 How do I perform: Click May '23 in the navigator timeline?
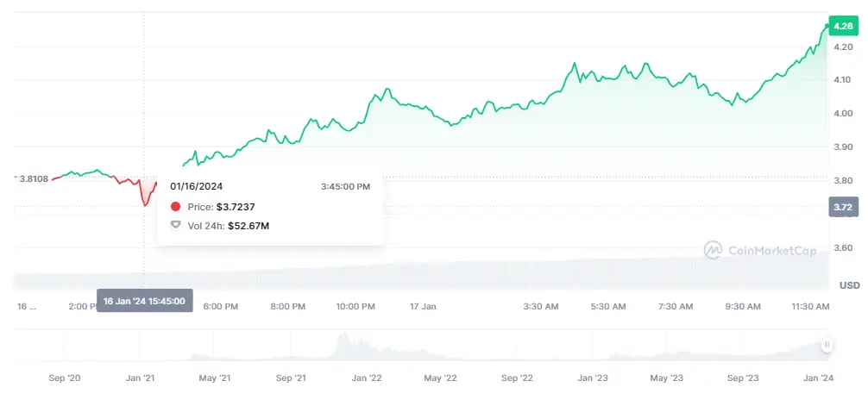pyautogui.click(x=666, y=378)
